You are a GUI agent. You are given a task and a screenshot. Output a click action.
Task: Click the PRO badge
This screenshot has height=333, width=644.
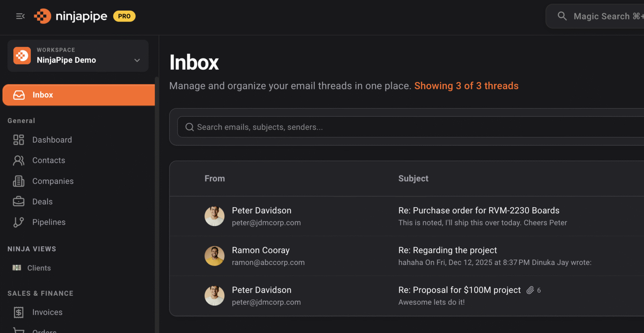pyautogui.click(x=124, y=16)
